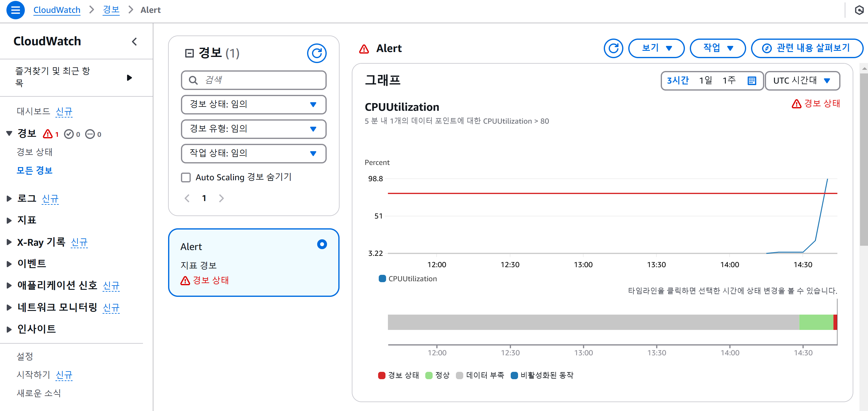The image size is (868, 411).
Task: Open the UTC 시간대 dropdown
Action: (x=802, y=81)
